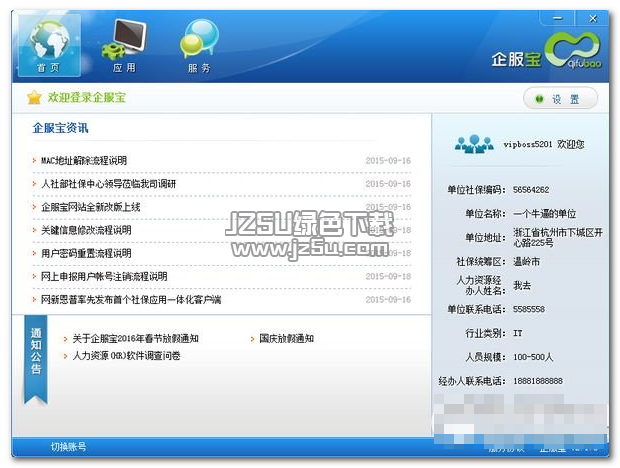This screenshot has width=620, height=468.
Task: Minimize the 企服宝 window
Action: [x=558, y=18]
